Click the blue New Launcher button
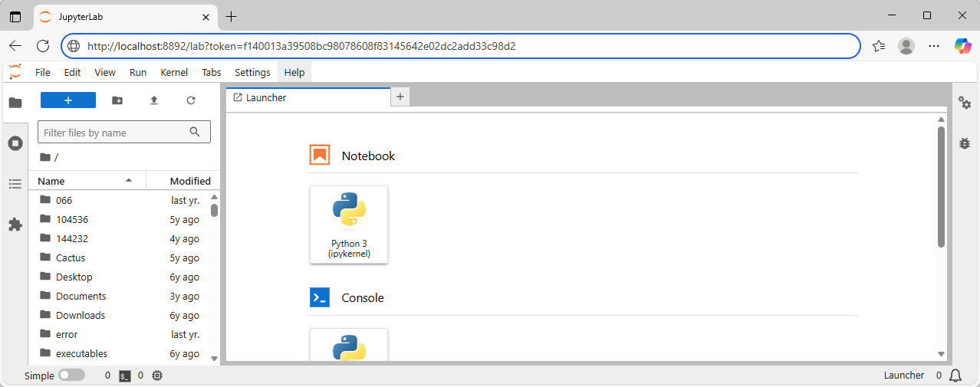The width and height of the screenshot is (980, 387). (x=68, y=100)
